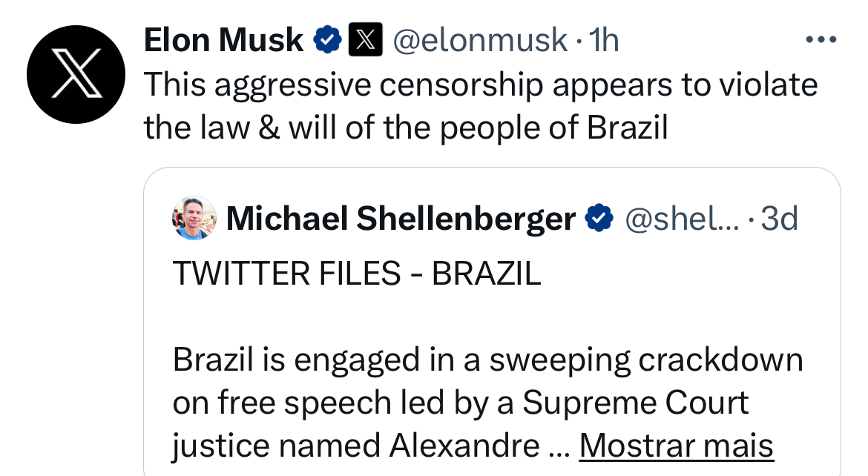
Task: Open the 1h timestamp link
Action: [x=603, y=40]
